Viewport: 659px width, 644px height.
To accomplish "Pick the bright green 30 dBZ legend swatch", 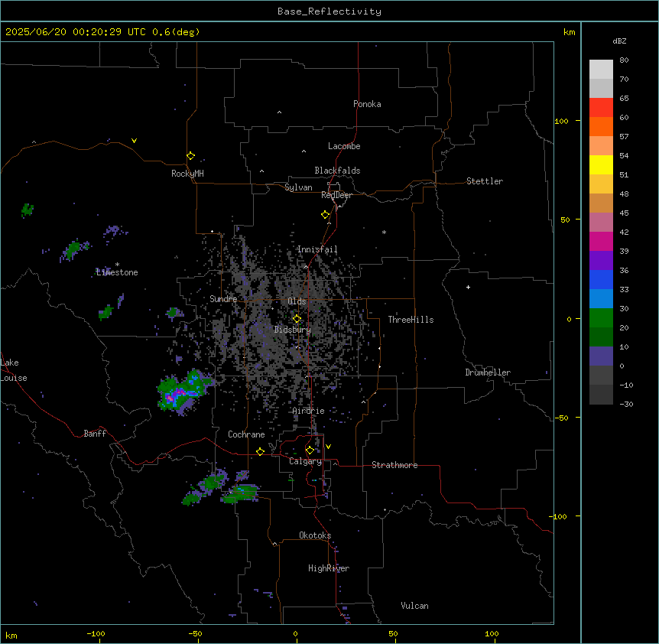I will coord(601,318).
